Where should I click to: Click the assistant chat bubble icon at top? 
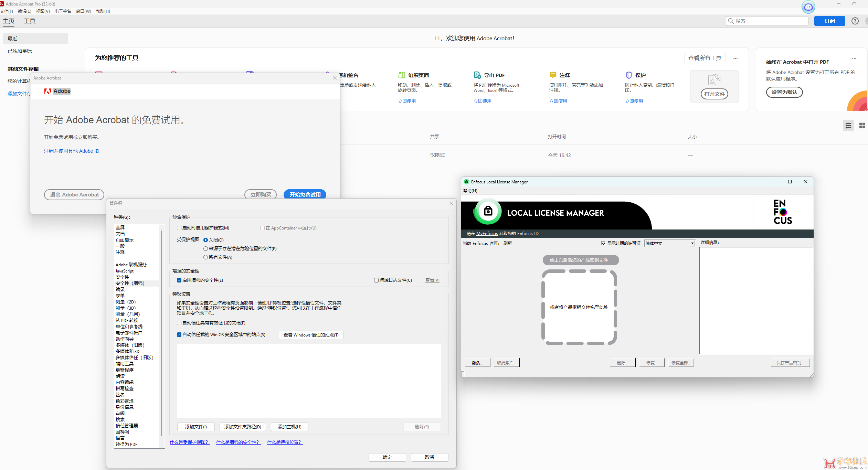(x=808, y=7)
